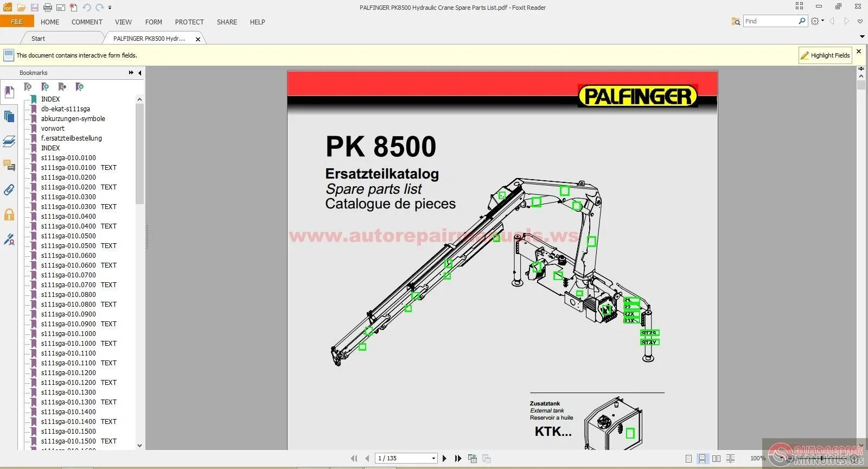868x469 pixels.
Task: Close the interactive form fields notification bar
Action: (859, 51)
